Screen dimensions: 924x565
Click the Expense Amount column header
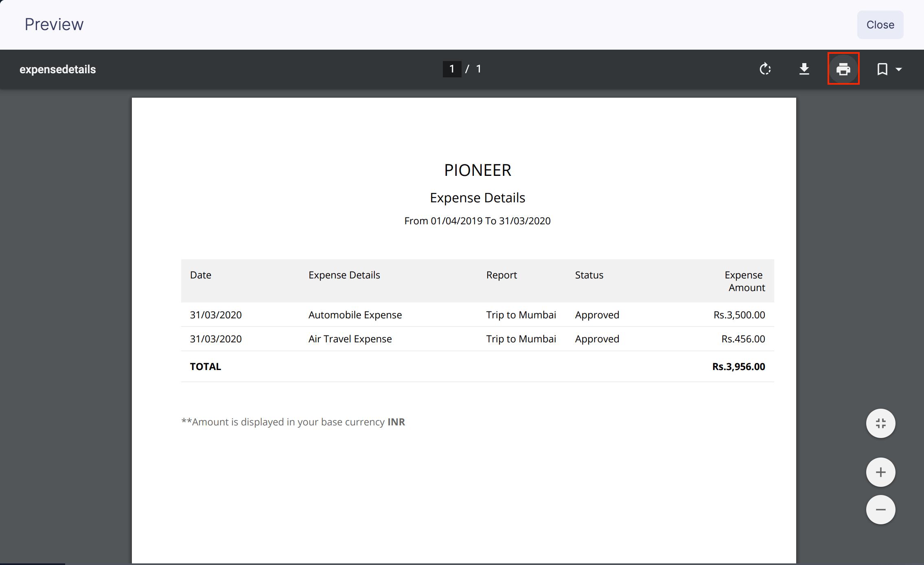point(744,281)
